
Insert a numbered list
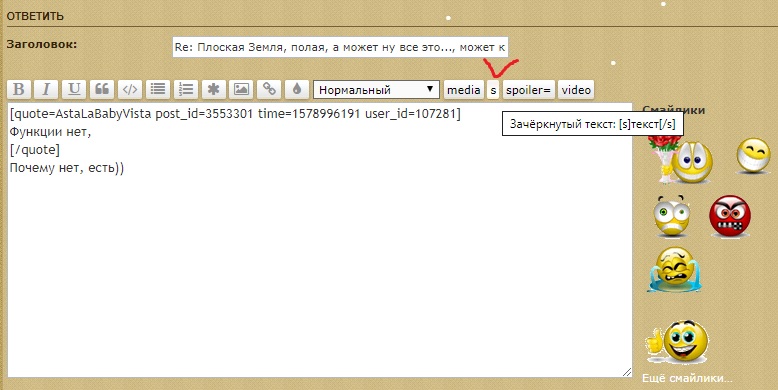coord(186,90)
